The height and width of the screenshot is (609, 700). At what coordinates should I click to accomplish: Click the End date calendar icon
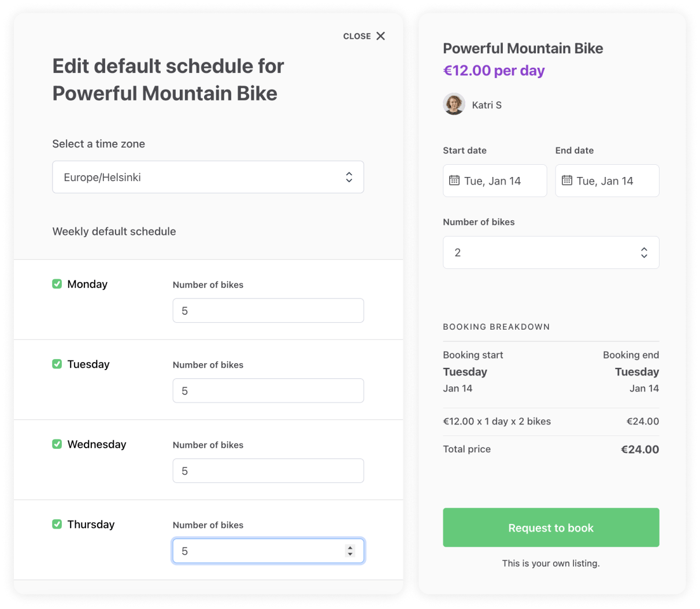pos(566,180)
